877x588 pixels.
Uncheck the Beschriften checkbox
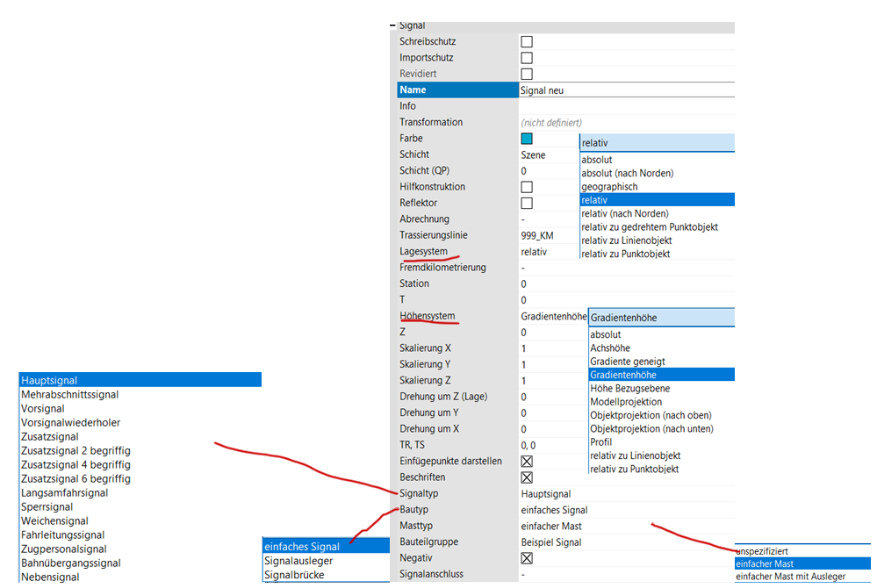527,477
